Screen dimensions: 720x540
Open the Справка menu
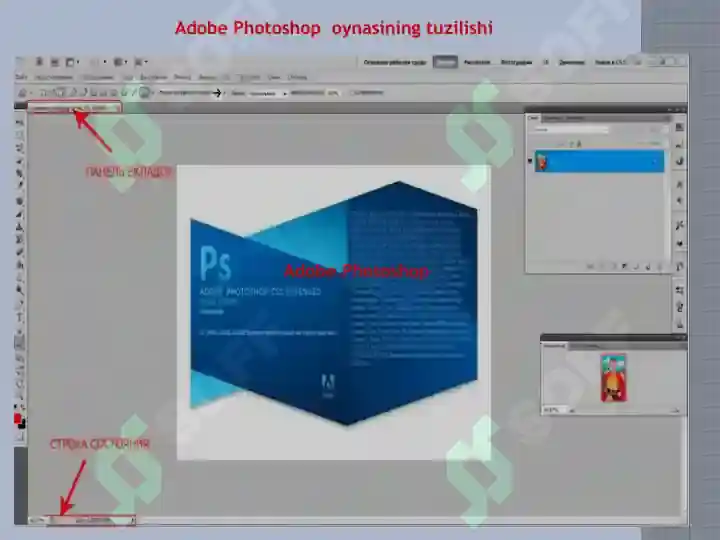297,77
